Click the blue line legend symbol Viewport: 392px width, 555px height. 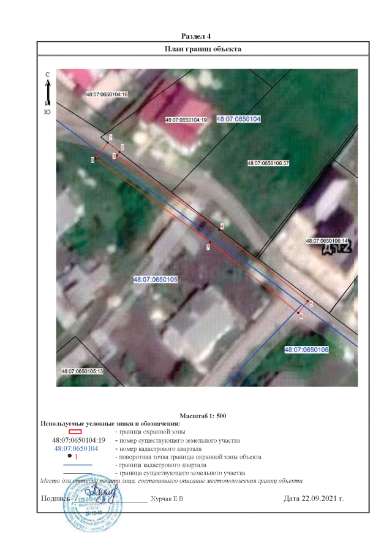pos(77,465)
